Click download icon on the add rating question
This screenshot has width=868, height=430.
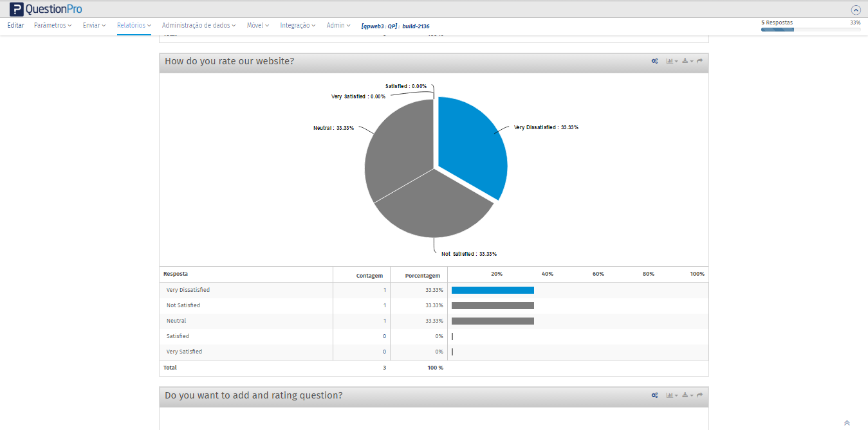(687, 395)
